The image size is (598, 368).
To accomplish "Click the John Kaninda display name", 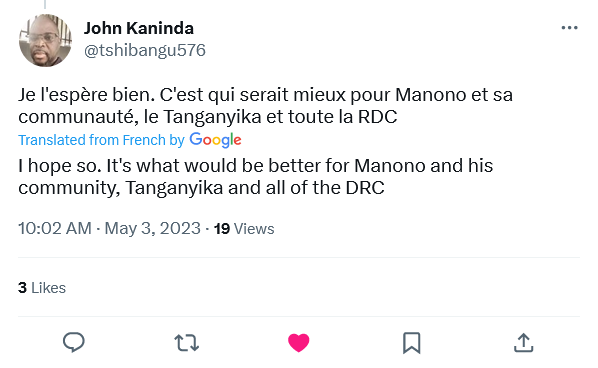I will tap(139, 28).
